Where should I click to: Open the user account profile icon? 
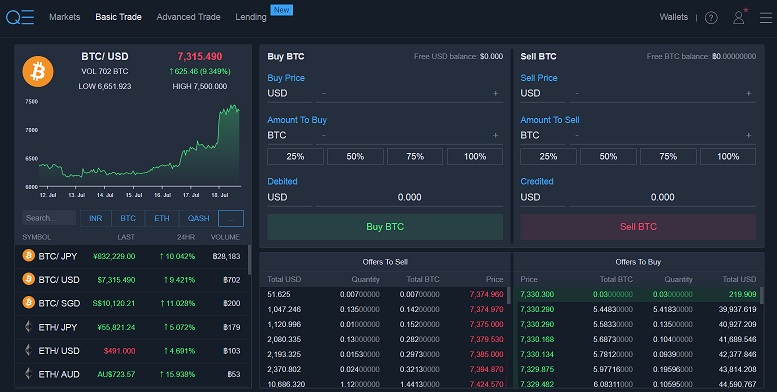click(739, 17)
